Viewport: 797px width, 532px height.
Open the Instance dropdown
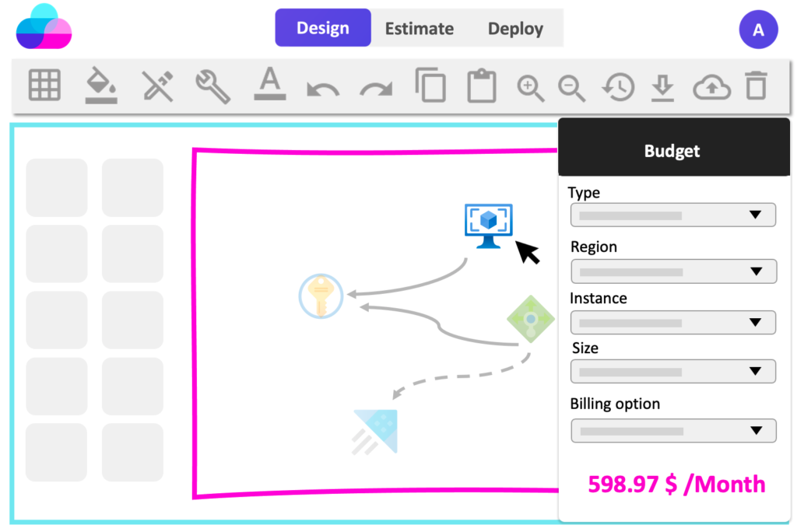click(673, 322)
